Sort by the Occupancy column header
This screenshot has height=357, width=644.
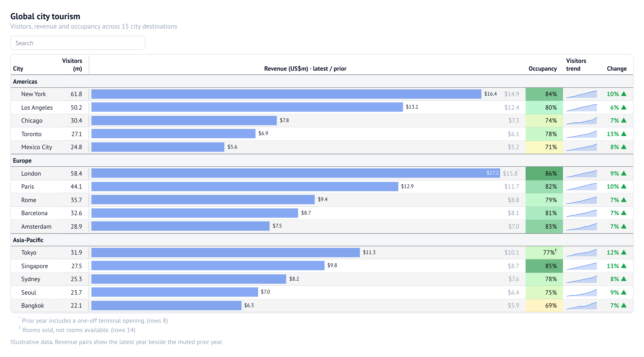pos(543,69)
